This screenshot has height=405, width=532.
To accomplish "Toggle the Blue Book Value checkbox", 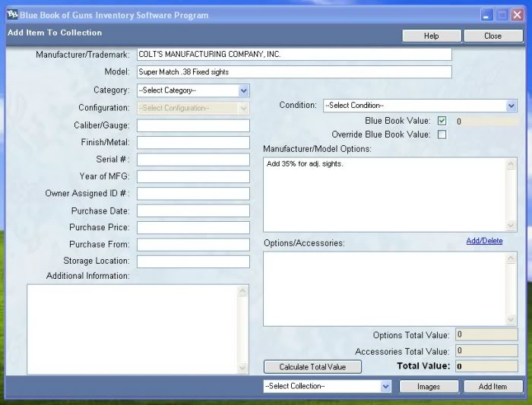I will (x=442, y=121).
